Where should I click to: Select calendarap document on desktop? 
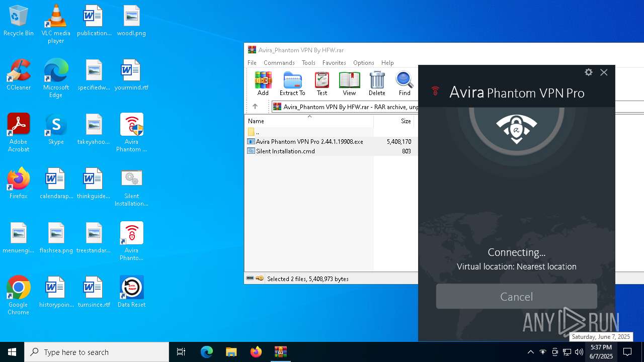point(56,184)
